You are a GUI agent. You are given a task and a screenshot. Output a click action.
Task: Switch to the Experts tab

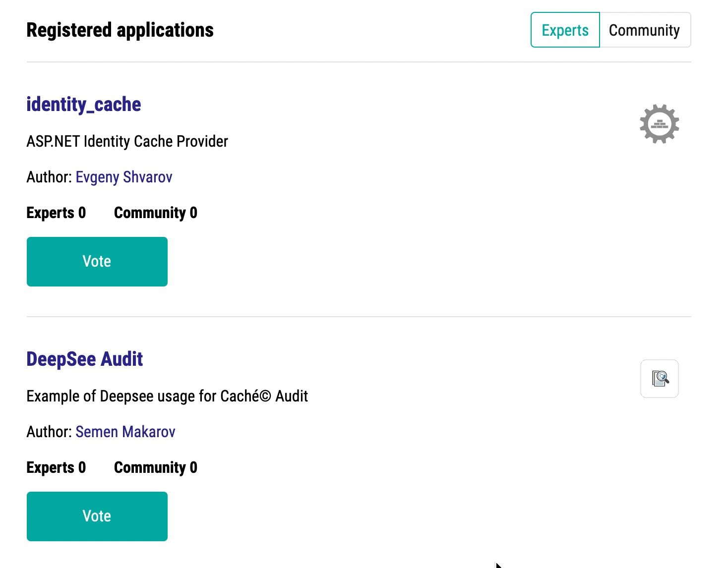(x=565, y=30)
